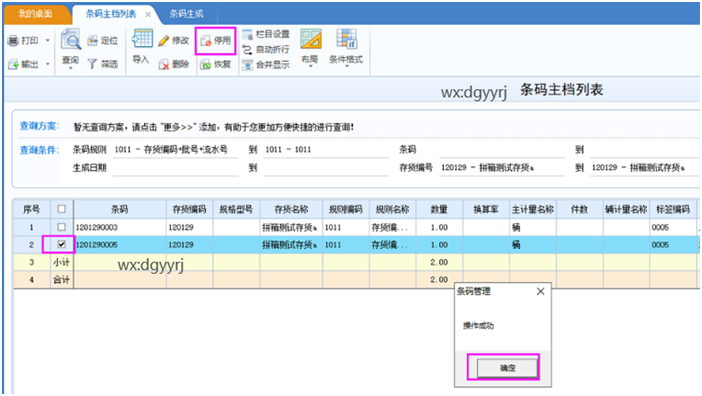This screenshot has width=702, height=396.
Task: Click the 条码规则 from field
Action: 175,149
